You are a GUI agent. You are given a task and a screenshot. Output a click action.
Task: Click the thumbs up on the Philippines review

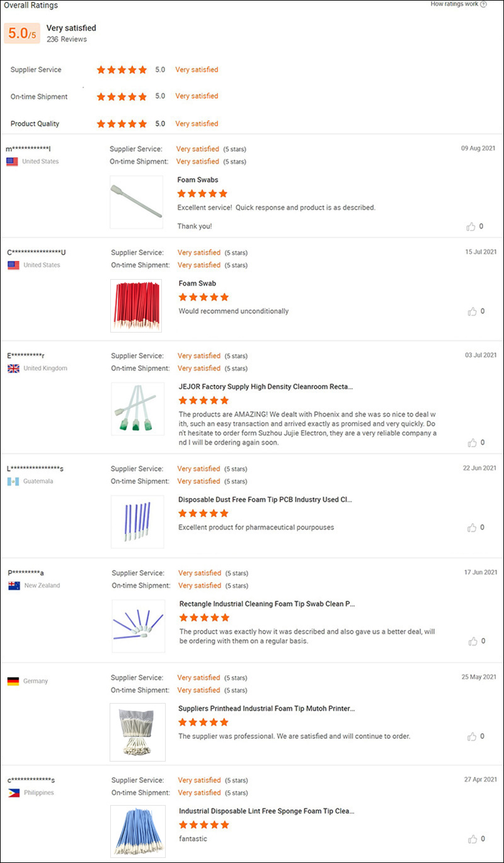(x=472, y=838)
